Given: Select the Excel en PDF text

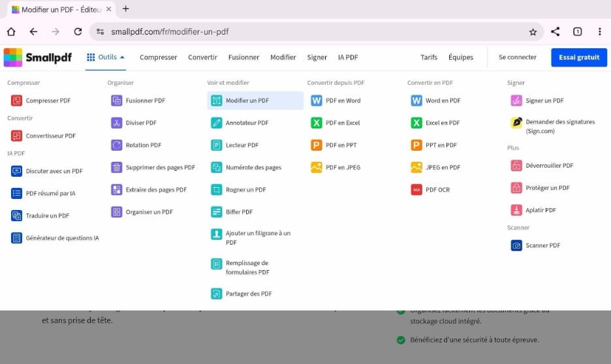Looking at the screenshot, I should (443, 123).
